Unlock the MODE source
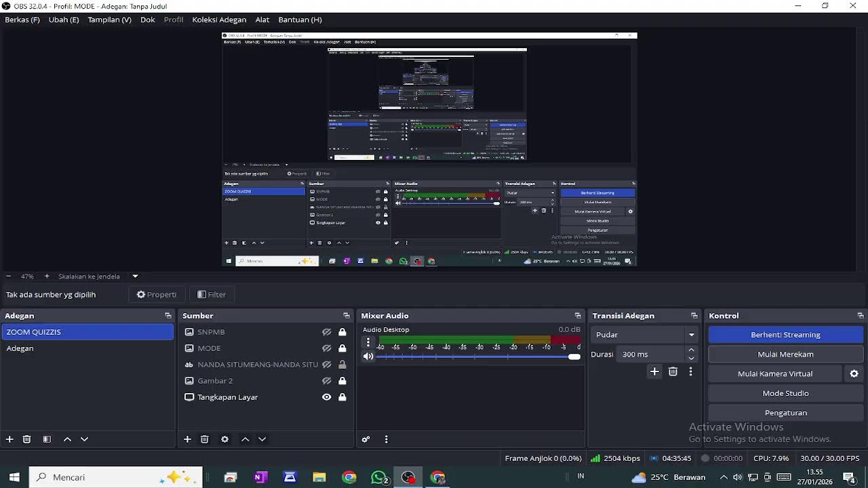Screen dimensions: 868x488 click(x=342, y=348)
